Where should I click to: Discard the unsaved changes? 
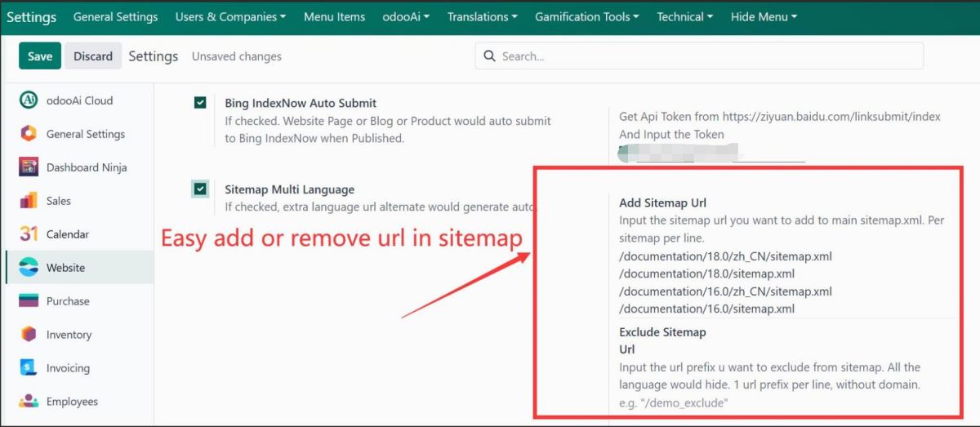[x=93, y=56]
